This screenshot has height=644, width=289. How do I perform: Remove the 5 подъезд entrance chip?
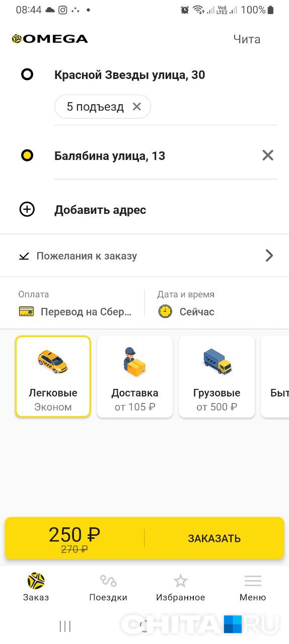136,107
